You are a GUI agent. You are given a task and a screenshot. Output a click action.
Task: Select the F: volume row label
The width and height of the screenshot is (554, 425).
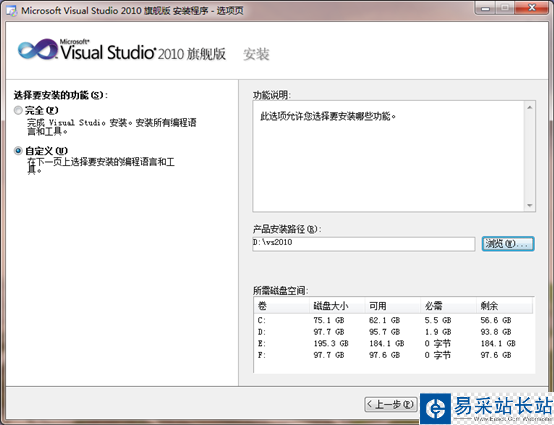point(261,355)
